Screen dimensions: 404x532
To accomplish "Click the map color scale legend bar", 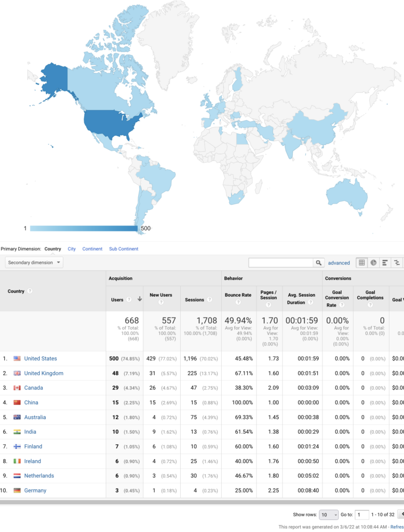I will click(84, 229).
